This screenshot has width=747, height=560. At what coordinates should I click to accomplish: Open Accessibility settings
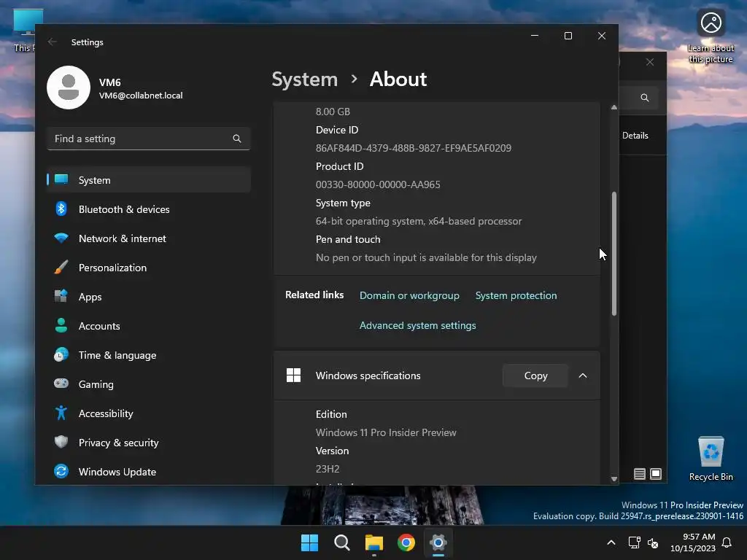149,413
